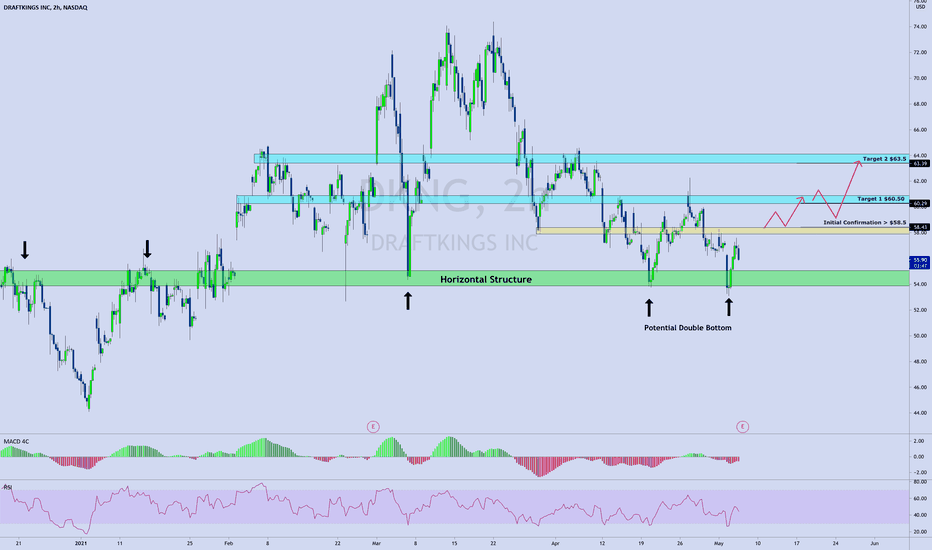The height and width of the screenshot is (550, 932).
Task: Click the May date axis label
Action: pos(719,543)
